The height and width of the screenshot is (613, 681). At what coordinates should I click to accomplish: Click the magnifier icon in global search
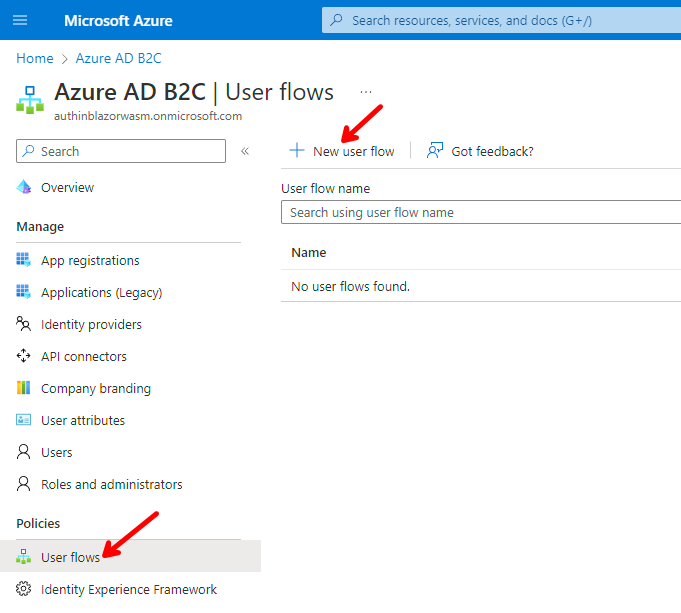[336, 20]
